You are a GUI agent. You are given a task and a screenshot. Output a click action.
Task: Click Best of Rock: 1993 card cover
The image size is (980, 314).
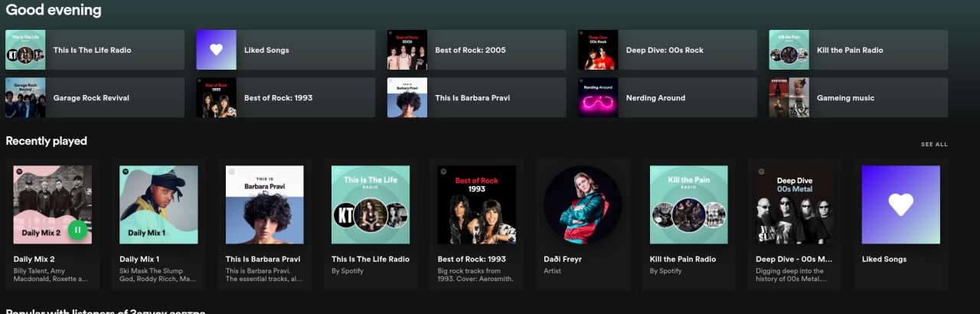(x=477, y=204)
